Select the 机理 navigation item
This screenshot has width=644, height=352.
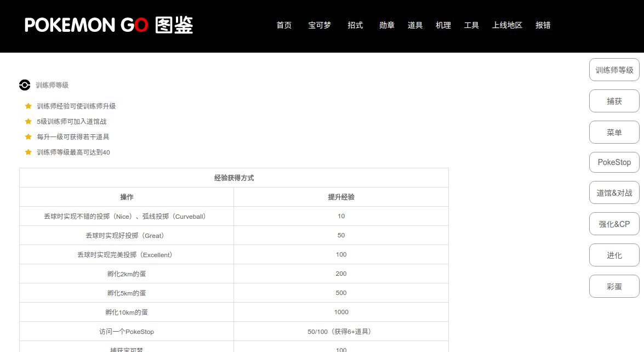(443, 25)
